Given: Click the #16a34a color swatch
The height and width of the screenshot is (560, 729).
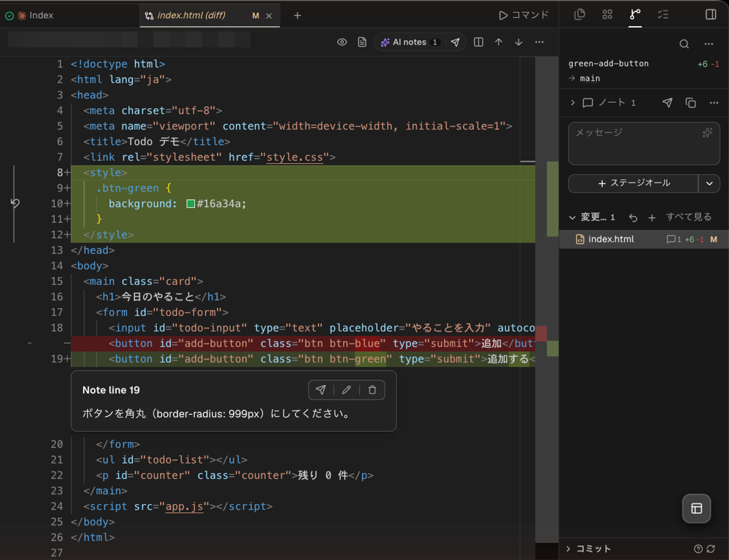Looking at the screenshot, I should coord(191,204).
